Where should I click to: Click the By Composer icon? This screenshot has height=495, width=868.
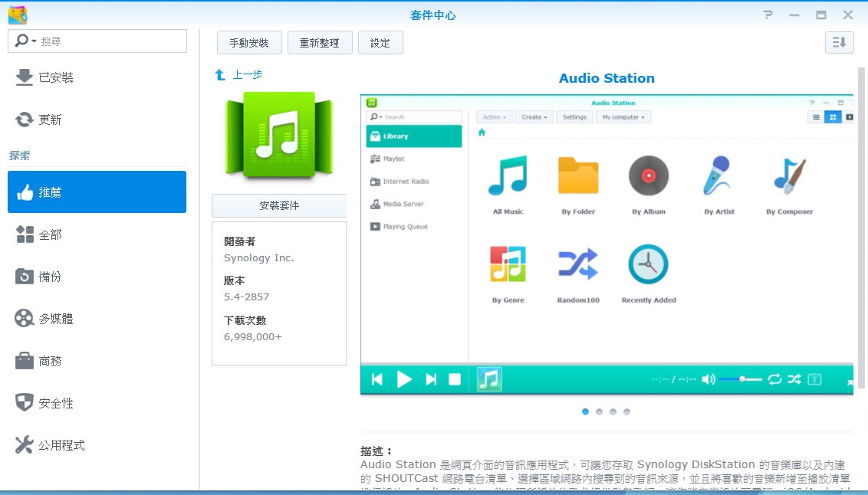790,176
